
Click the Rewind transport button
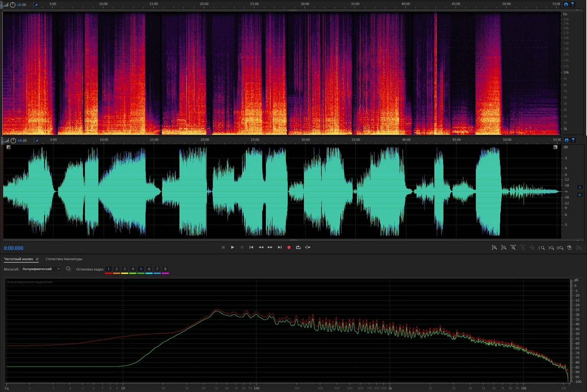tap(261, 247)
